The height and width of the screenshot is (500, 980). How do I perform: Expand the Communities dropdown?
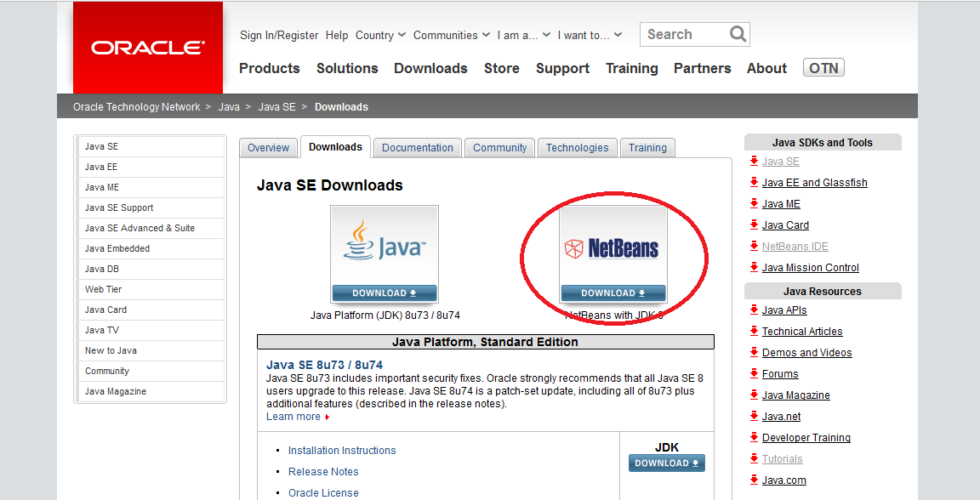pyautogui.click(x=451, y=35)
